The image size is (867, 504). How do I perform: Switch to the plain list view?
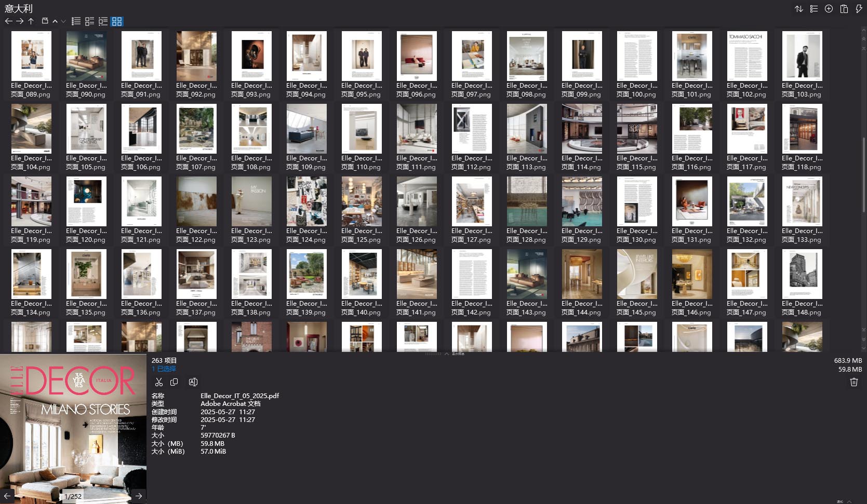coord(76,21)
